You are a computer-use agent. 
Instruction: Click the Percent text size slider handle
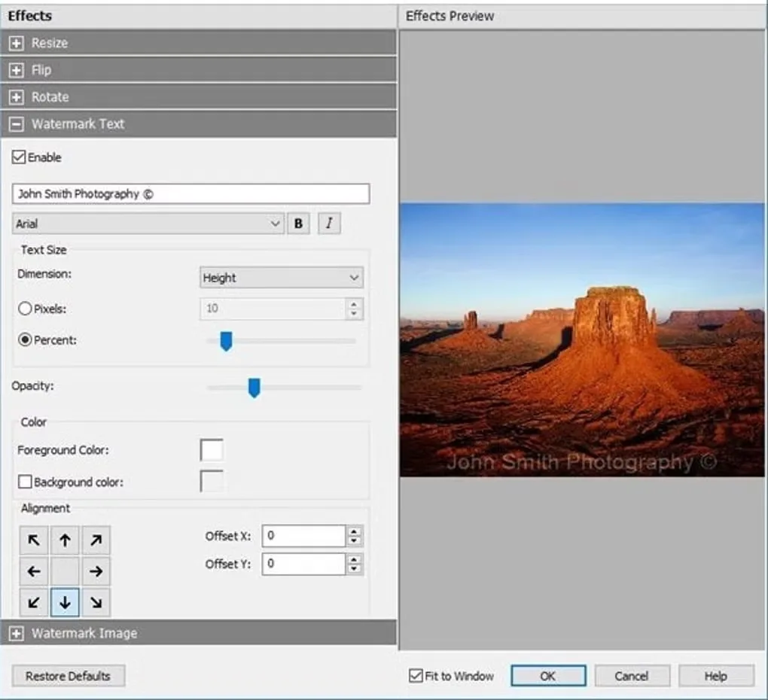point(226,341)
